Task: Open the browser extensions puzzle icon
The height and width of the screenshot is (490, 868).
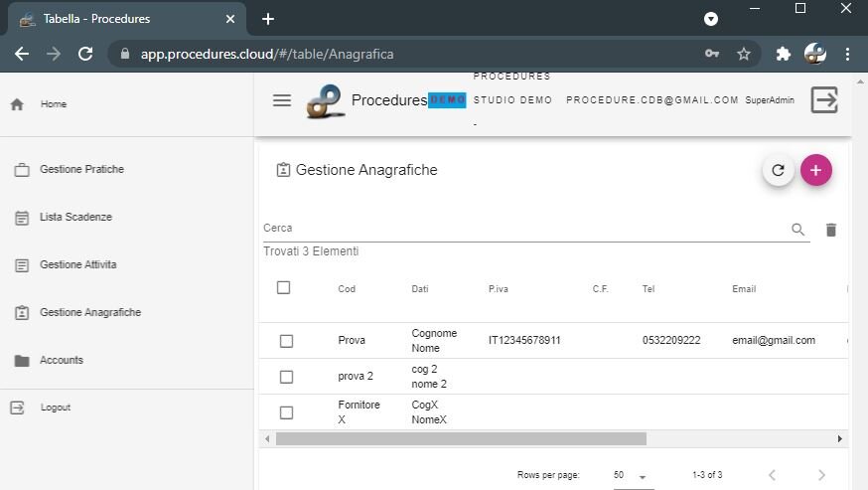Action: (783, 54)
